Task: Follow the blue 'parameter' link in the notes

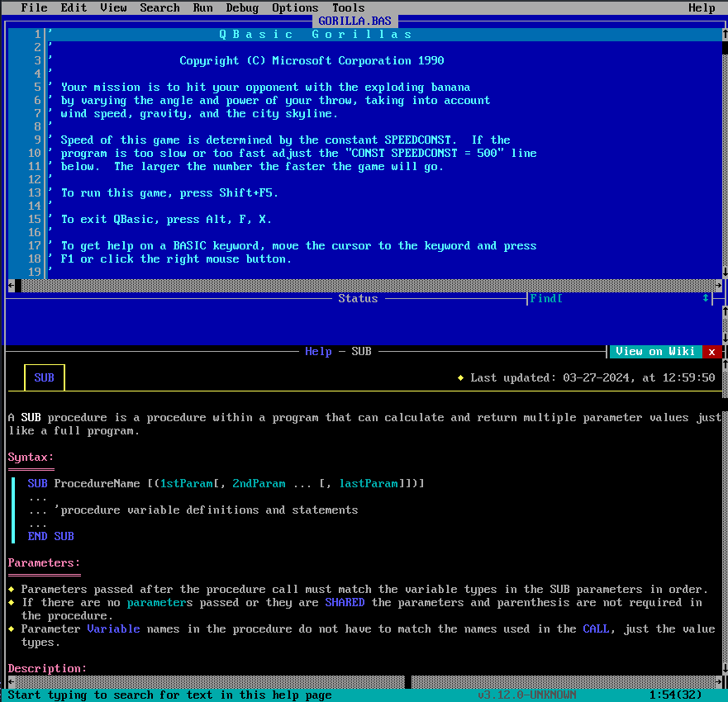Action: click(x=156, y=603)
